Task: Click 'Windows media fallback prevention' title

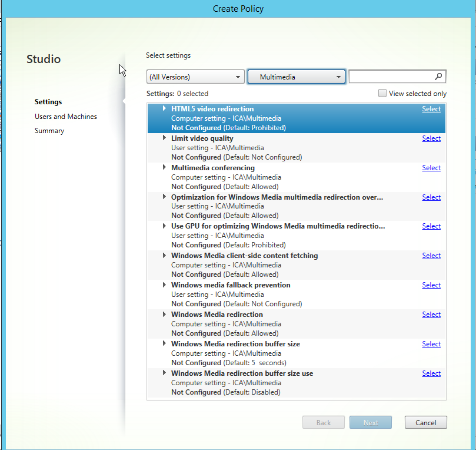Action: 231,285
